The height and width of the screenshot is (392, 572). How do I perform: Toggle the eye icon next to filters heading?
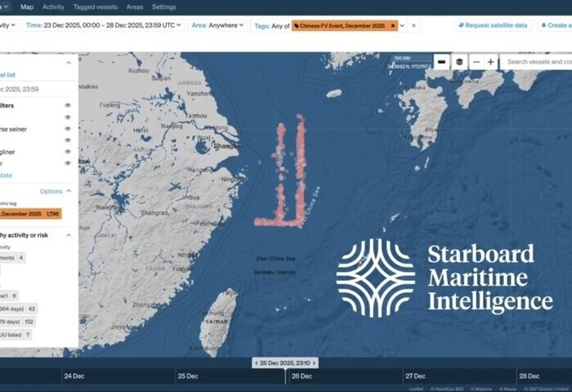[68, 105]
